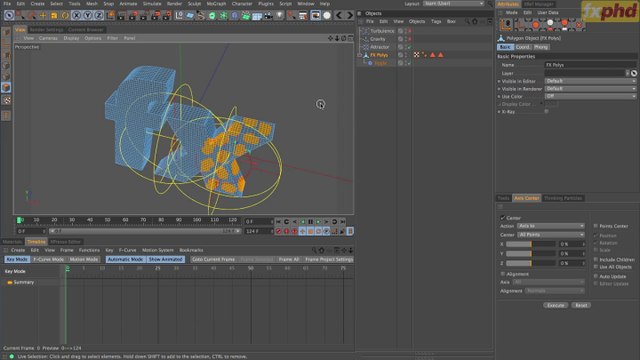Open the floor/environment grid icon
The width and height of the screenshot is (640, 360).
[257, 16]
